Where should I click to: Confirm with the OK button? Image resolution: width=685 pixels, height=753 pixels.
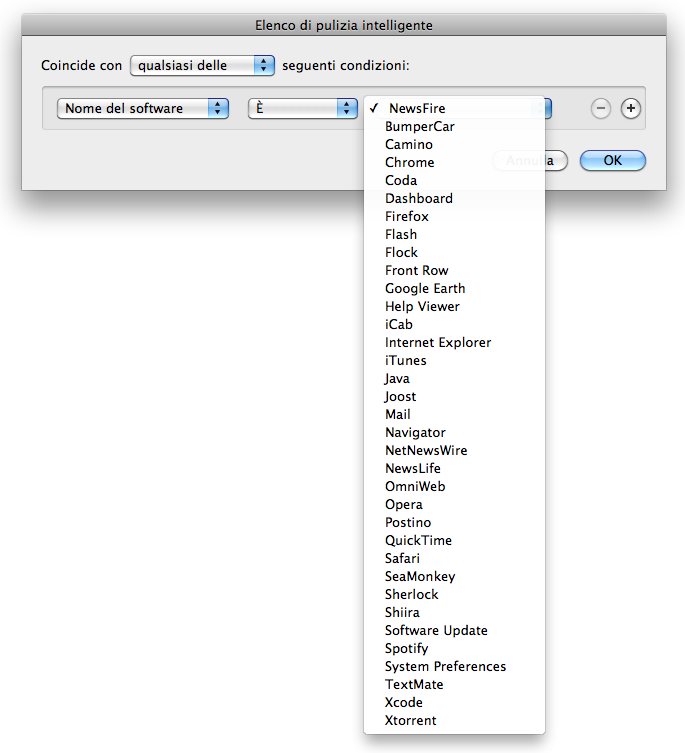(612, 160)
